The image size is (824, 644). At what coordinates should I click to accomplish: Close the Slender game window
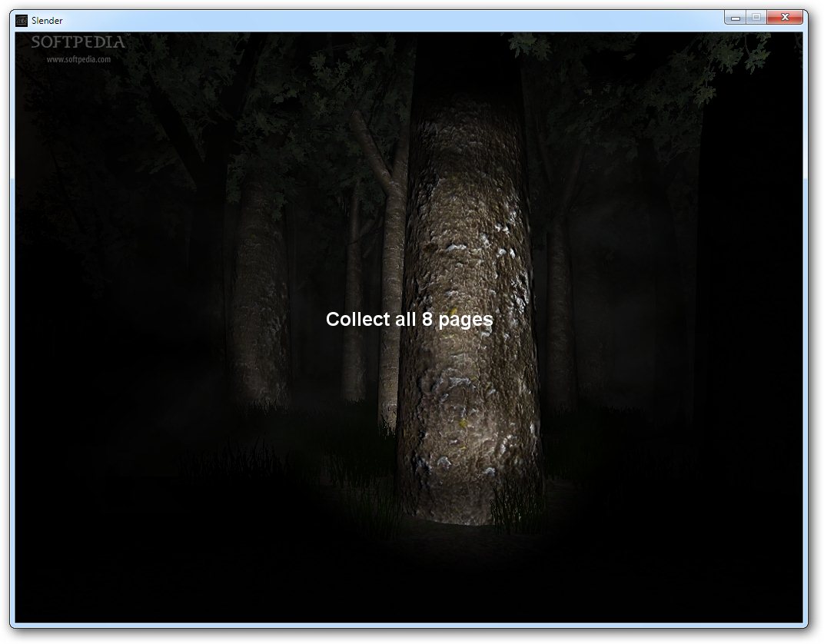[x=785, y=18]
